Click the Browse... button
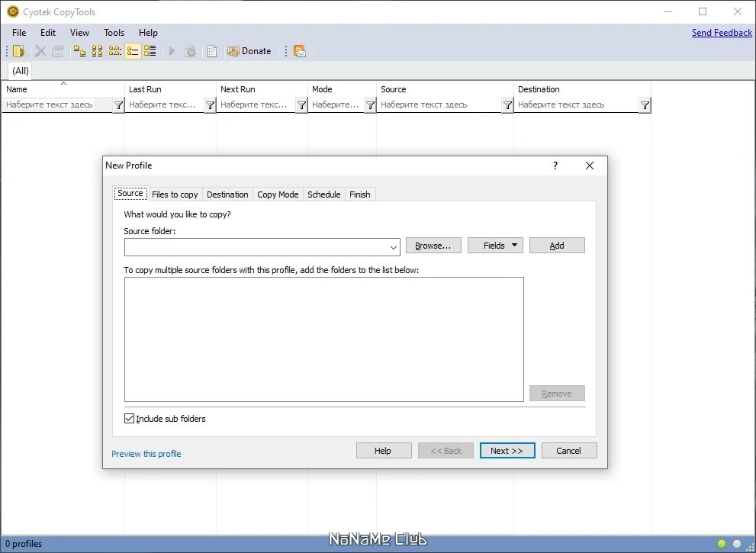Screen dimensions: 756x553 tap(433, 246)
